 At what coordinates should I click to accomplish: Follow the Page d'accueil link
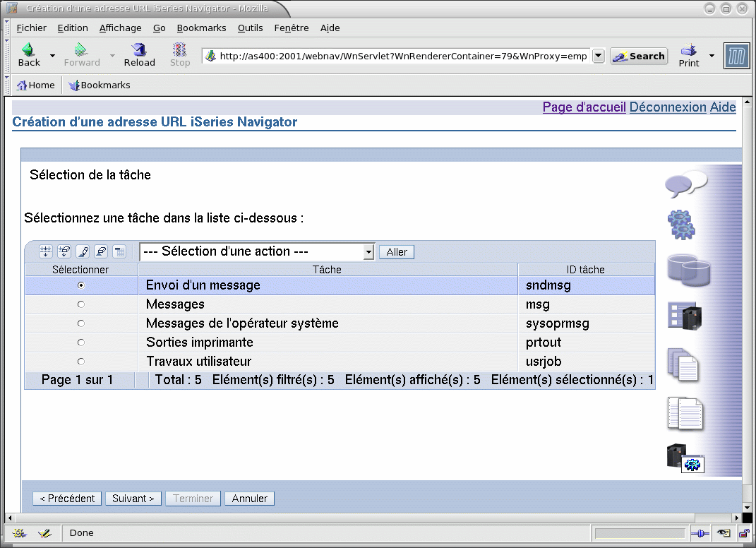click(x=584, y=107)
